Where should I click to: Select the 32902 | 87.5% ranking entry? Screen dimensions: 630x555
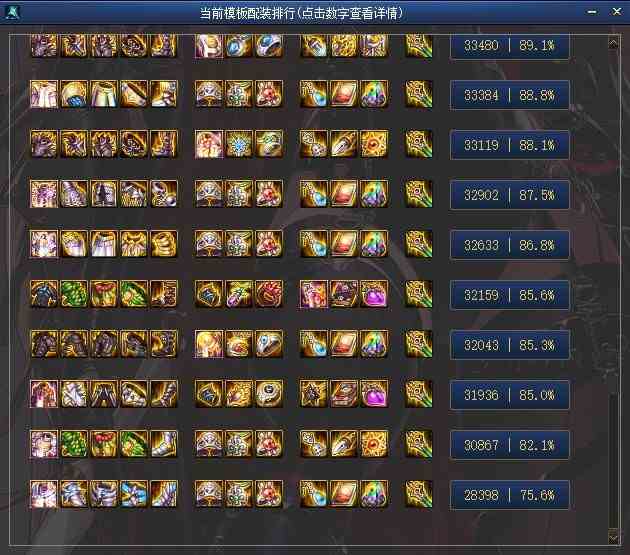click(x=509, y=195)
